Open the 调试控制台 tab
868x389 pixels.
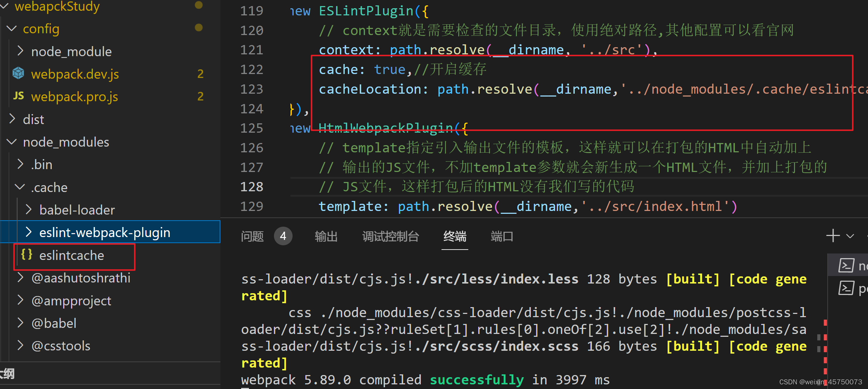(390, 236)
